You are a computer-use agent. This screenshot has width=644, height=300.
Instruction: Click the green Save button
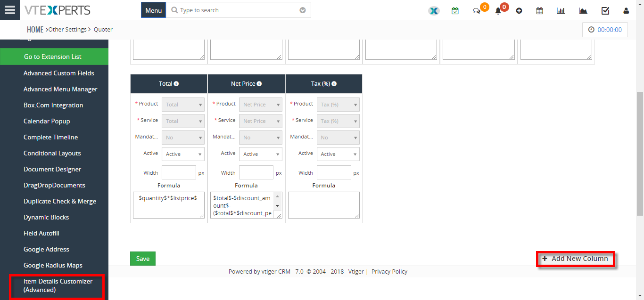point(143,259)
